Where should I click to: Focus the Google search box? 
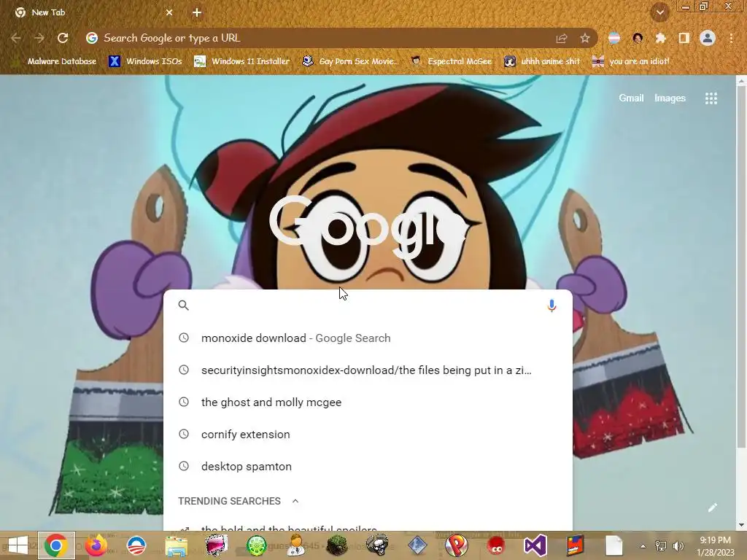coord(367,306)
